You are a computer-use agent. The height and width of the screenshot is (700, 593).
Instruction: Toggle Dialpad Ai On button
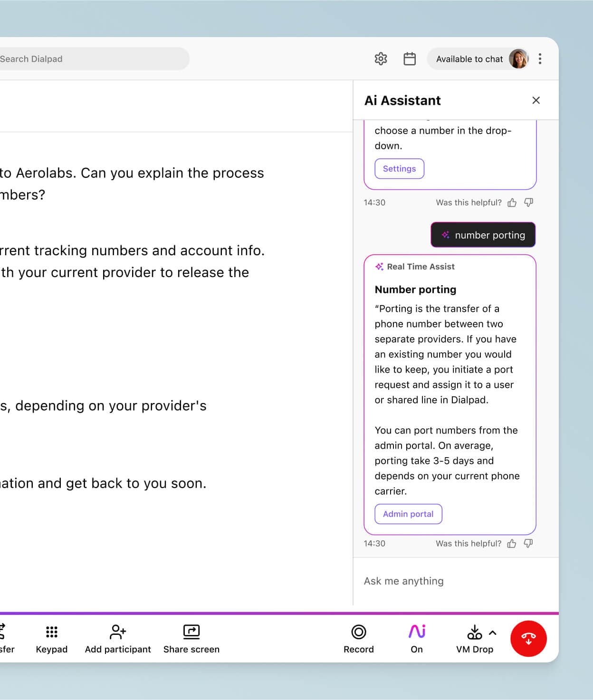tap(417, 638)
